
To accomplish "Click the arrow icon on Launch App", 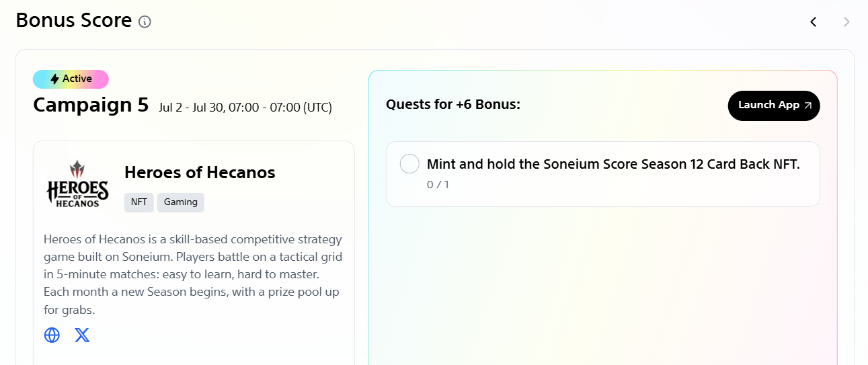I will [x=807, y=106].
